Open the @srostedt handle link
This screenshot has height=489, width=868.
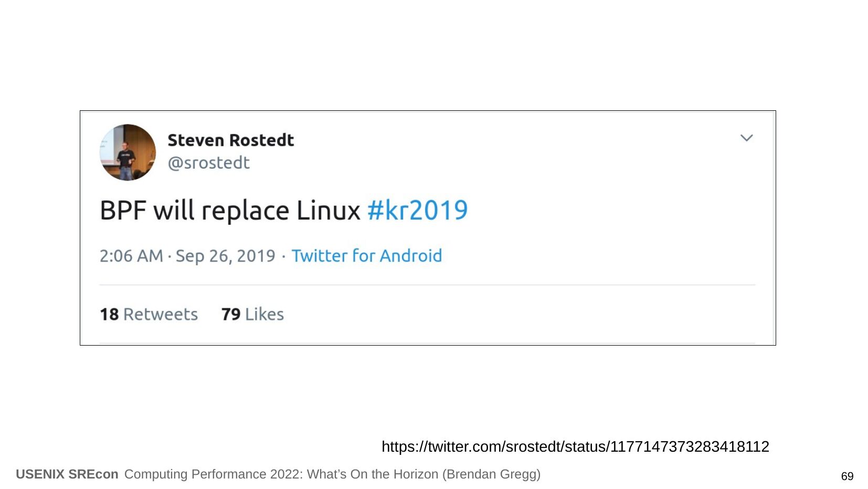(208, 163)
